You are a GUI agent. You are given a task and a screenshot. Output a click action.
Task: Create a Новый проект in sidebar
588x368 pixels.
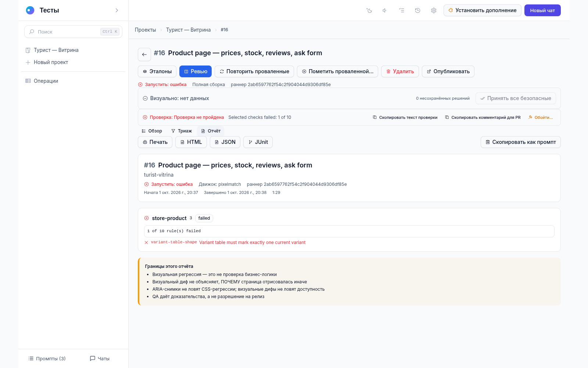coord(73,62)
